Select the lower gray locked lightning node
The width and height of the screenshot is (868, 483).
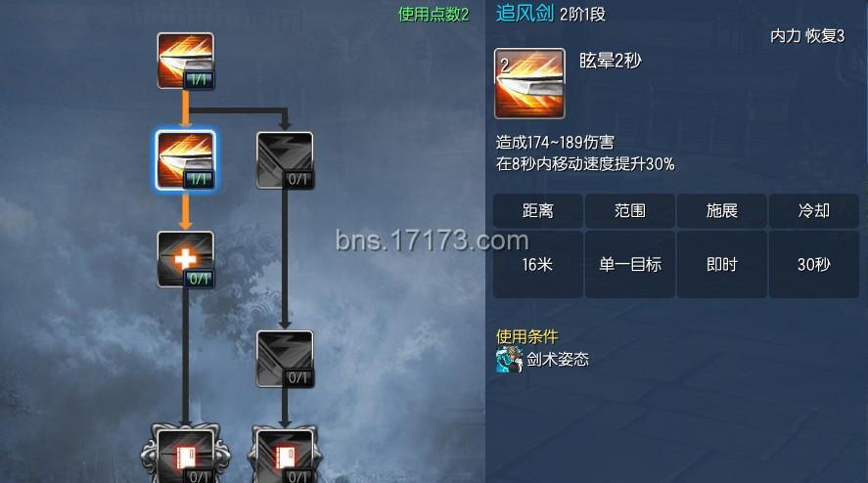coord(285,359)
